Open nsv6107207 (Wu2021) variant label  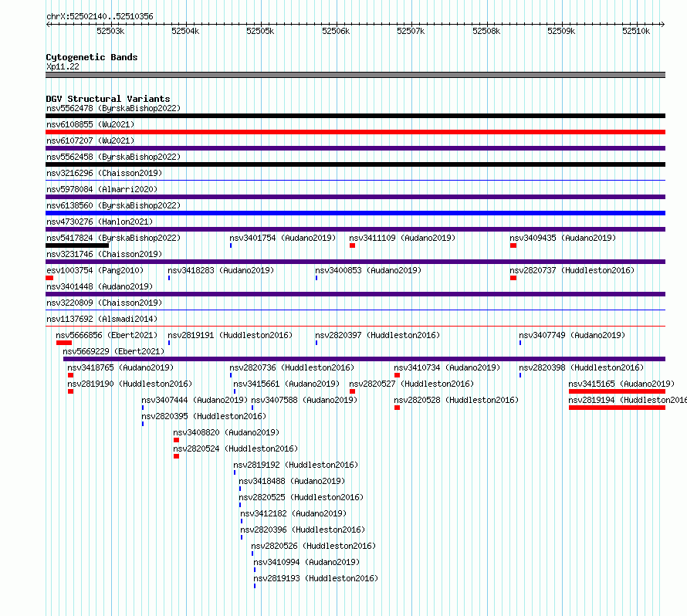pos(90,140)
